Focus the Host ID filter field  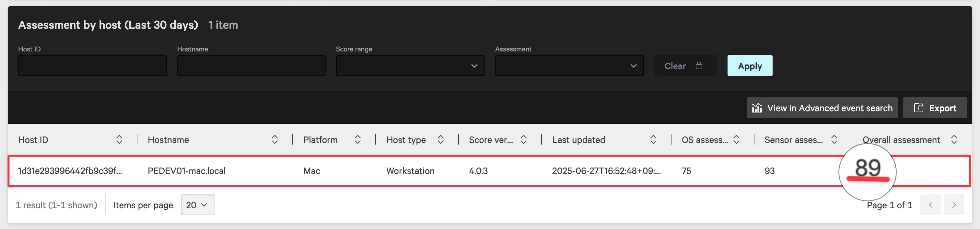(92, 66)
